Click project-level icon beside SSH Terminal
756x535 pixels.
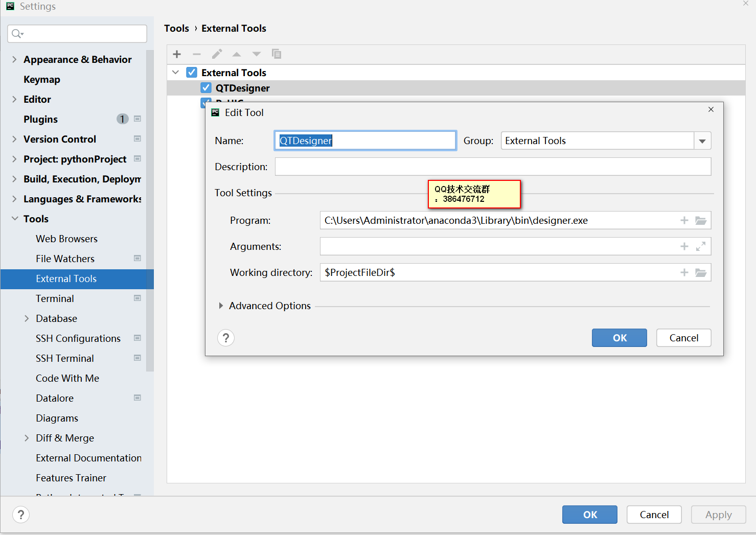click(138, 358)
